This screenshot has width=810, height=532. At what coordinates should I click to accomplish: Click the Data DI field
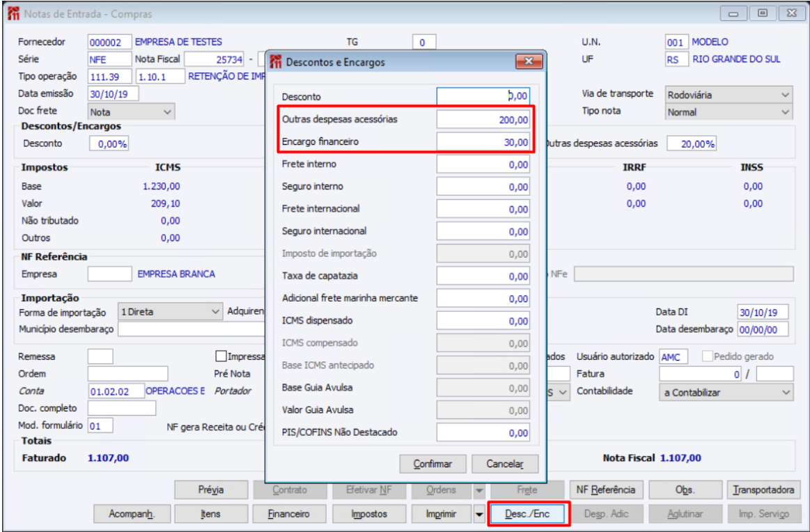click(x=763, y=312)
